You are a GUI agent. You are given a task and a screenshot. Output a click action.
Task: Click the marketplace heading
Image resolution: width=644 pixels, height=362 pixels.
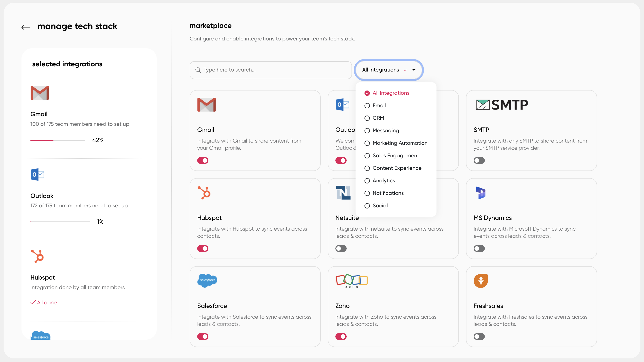[210, 25]
